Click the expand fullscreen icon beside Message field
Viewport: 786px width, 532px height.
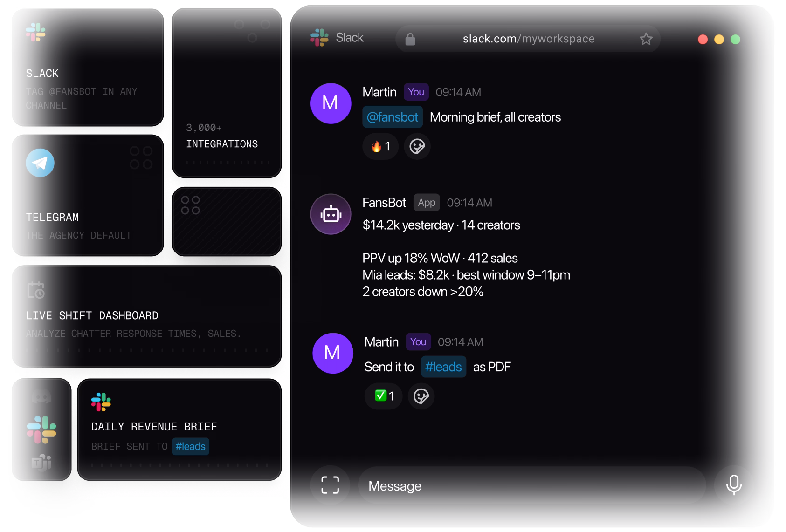(330, 485)
